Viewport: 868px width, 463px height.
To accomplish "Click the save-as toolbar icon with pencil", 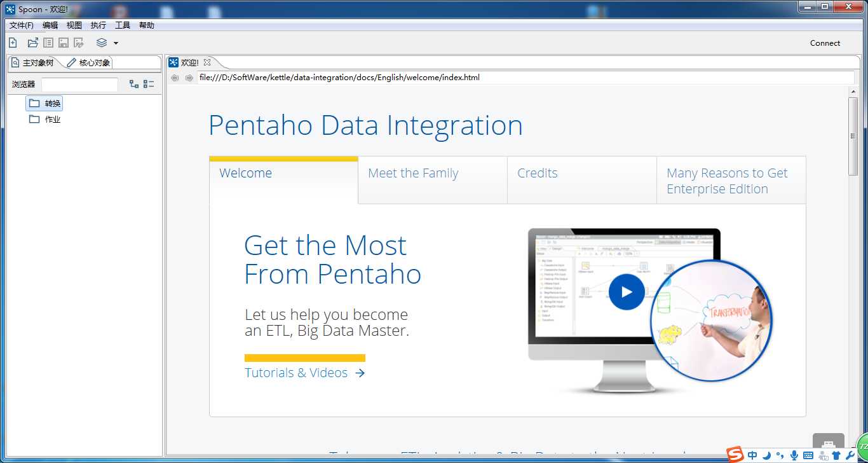I will [x=79, y=43].
